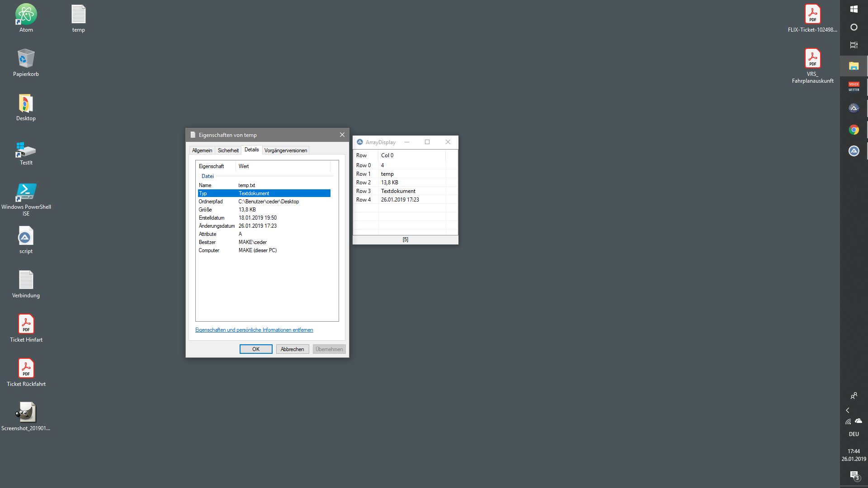Open Chrome from the taskbar
The image size is (868, 488).
pyautogui.click(x=854, y=130)
